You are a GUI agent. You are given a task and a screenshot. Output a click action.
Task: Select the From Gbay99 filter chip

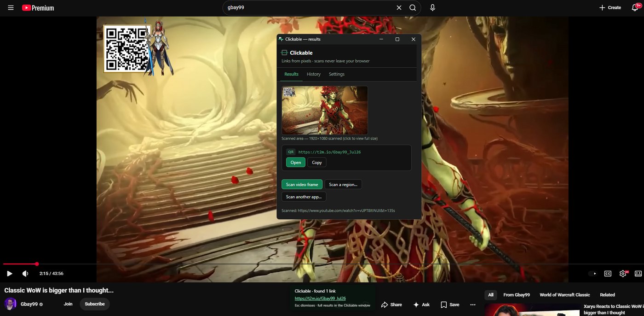(x=517, y=295)
